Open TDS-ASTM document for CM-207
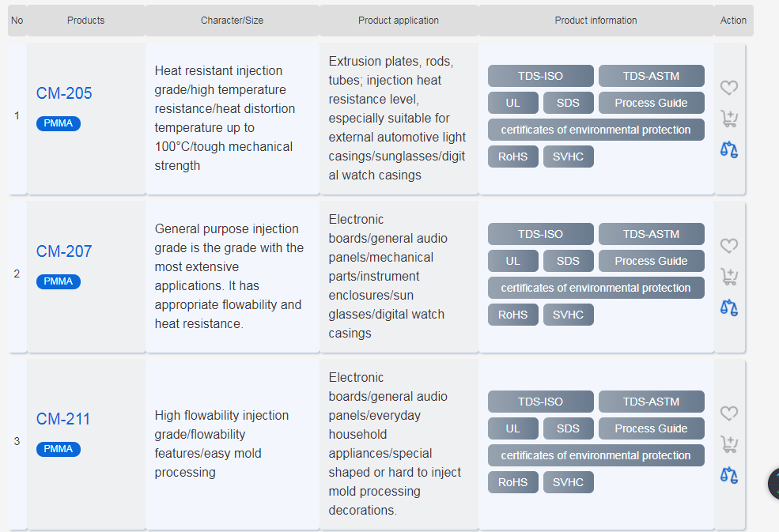The width and height of the screenshot is (779, 532). pyautogui.click(x=651, y=234)
